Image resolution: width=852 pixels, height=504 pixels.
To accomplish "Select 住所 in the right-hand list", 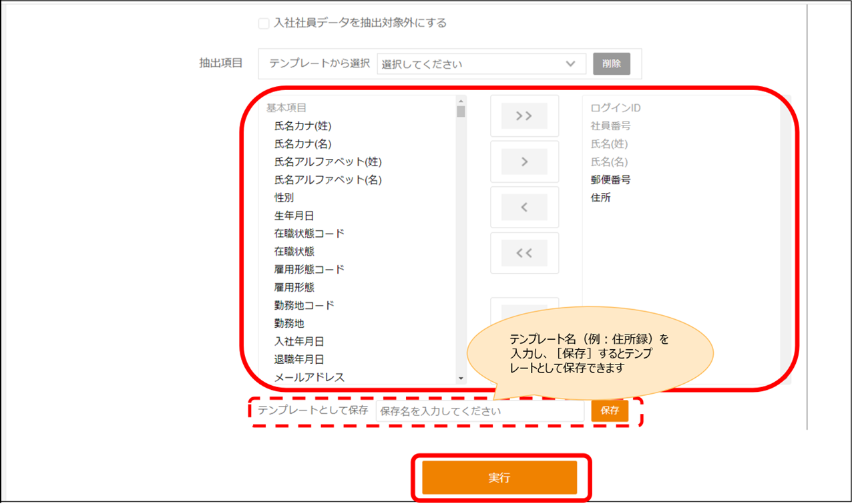I will (600, 198).
